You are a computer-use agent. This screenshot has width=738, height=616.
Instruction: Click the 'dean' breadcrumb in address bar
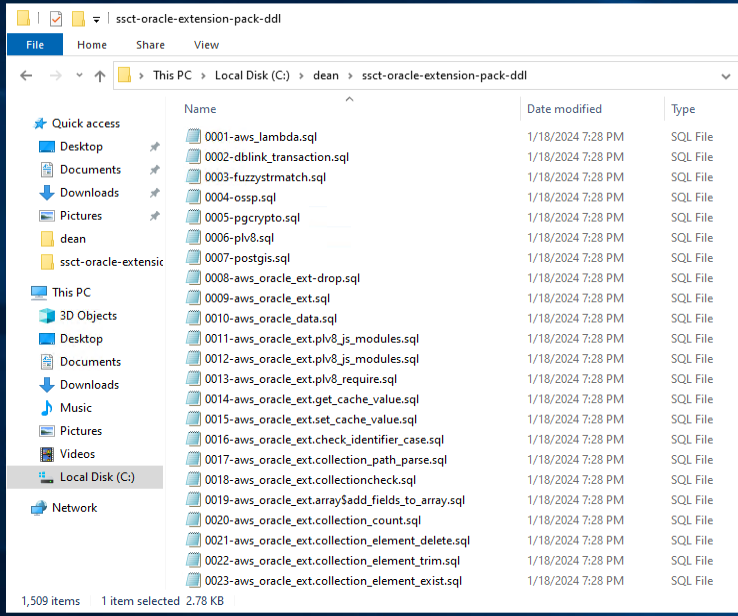(x=325, y=76)
